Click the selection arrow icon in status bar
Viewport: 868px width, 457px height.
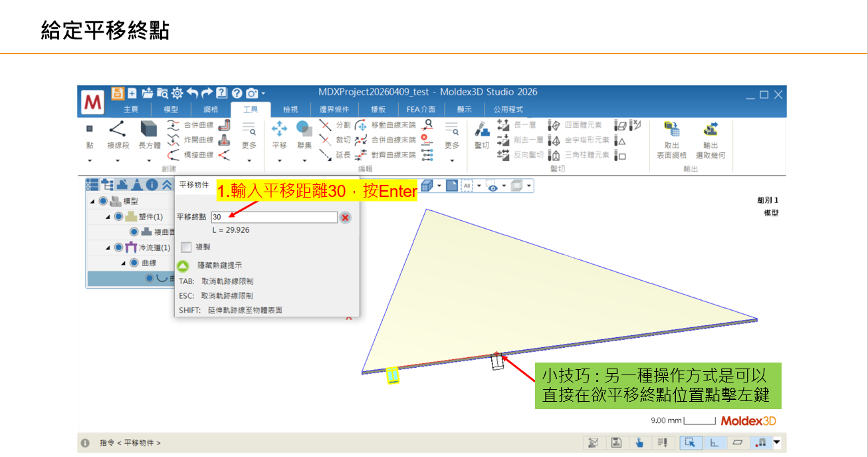pos(690,442)
